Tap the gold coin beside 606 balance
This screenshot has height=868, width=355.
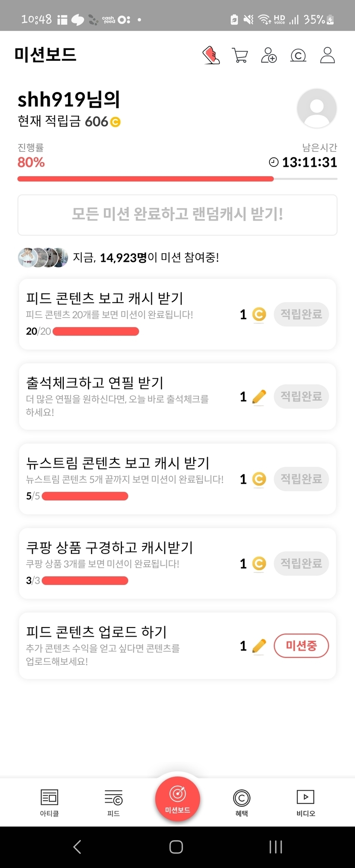pyautogui.click(x=115, y=122)
